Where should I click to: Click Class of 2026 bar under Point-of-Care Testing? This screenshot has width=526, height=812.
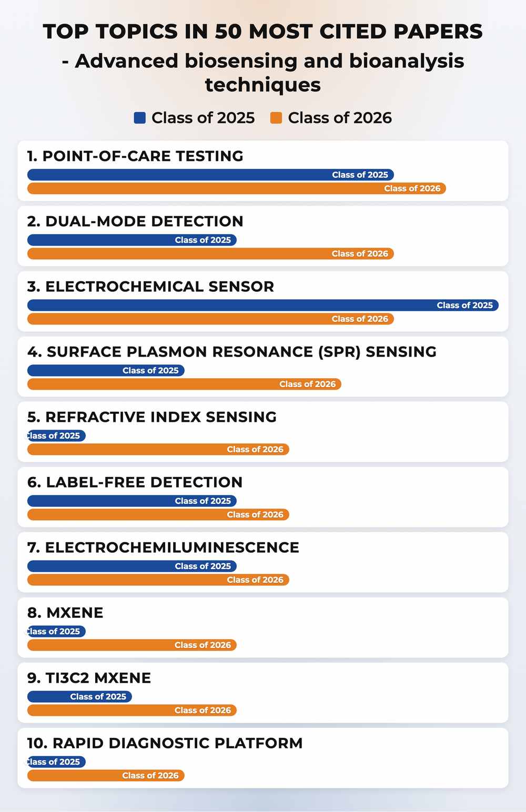[237, 188]
